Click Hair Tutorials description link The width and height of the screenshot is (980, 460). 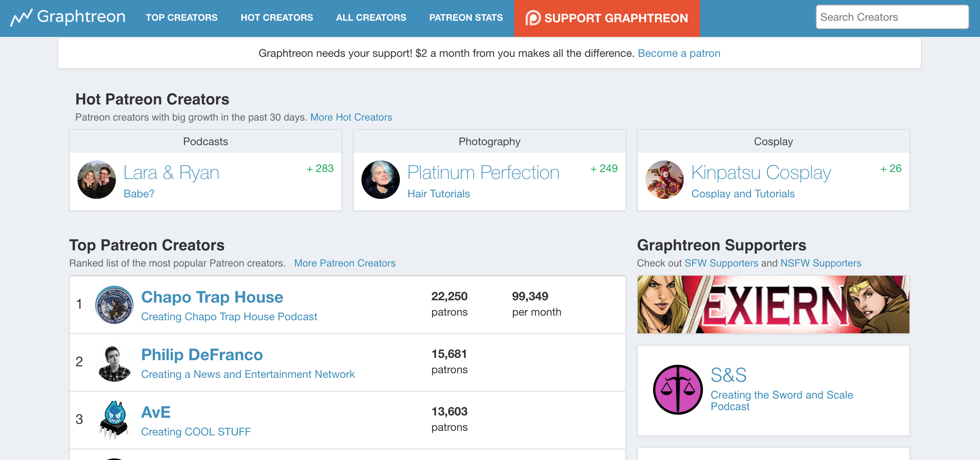pyautogui.click(x=439, y=194)
